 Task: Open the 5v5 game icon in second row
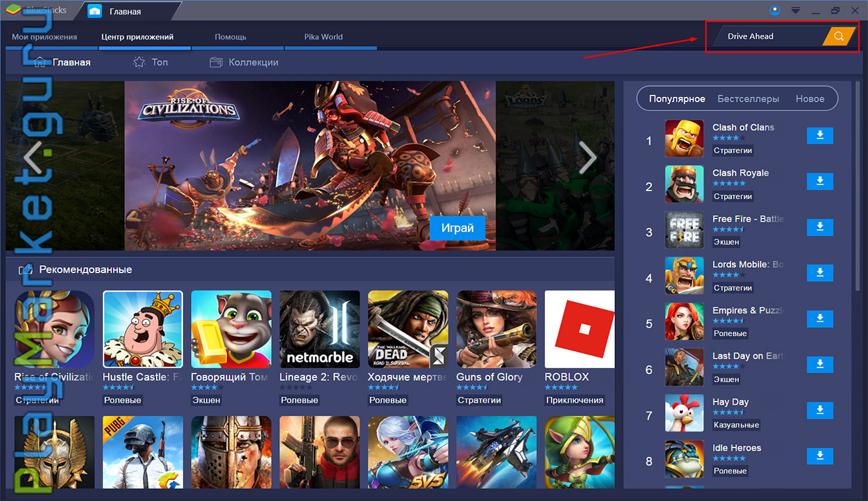coord(408,452)
